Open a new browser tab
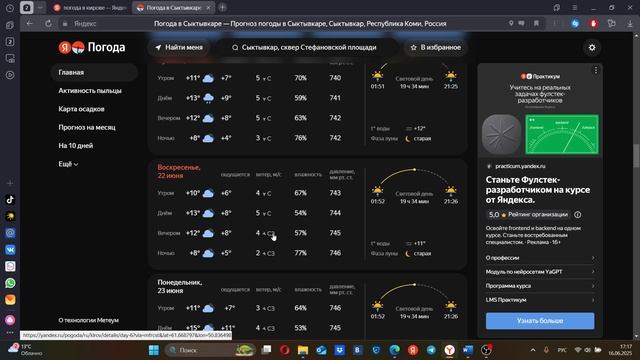 [222, 8]
